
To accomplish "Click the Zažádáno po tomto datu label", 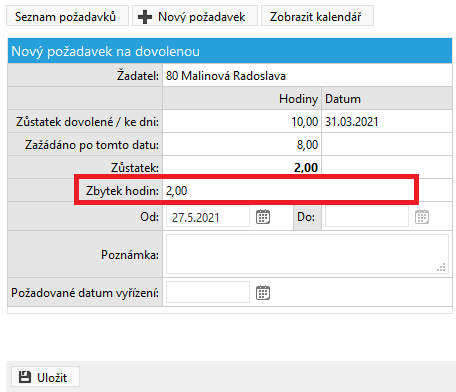I will (x=92, y=145).
